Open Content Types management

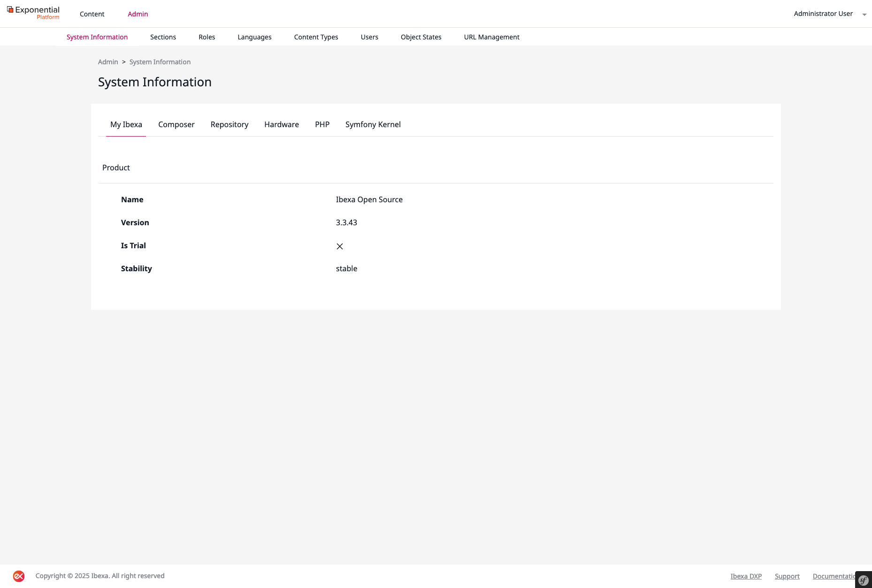click(316, 37)
